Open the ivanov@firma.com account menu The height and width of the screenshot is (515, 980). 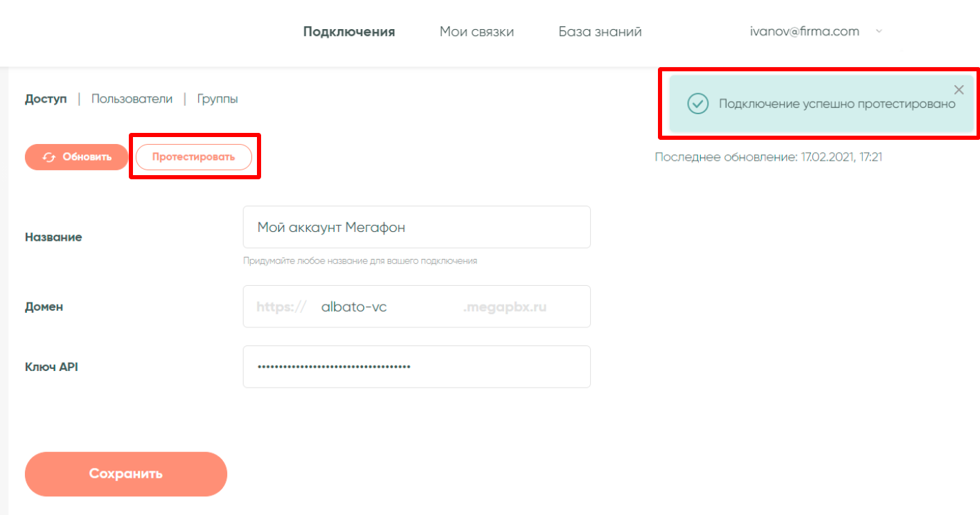(x=804, y=32)
